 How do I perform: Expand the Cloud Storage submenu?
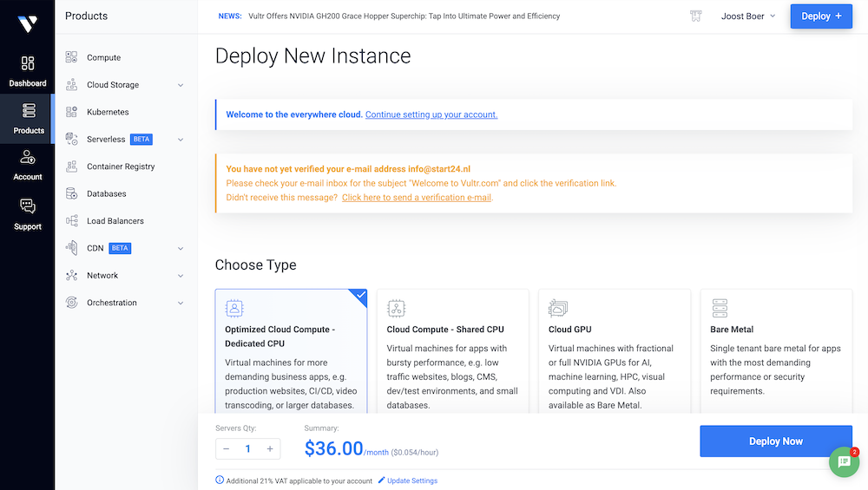pos(181,85)
